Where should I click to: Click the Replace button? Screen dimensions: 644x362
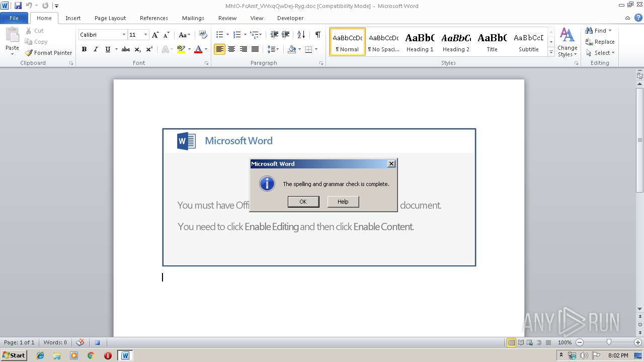pos(600,42)
